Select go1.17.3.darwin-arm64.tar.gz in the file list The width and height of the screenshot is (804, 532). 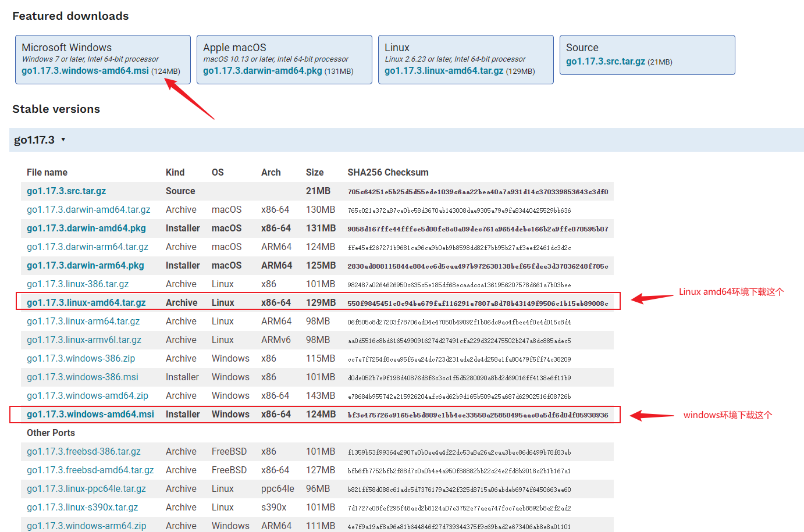pyautogui.click(x=87, y=247)
